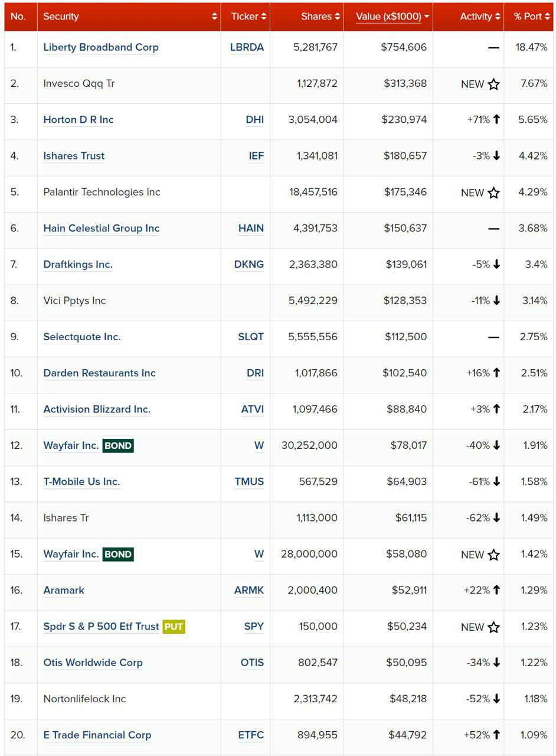Click NEW star icon in Wayfair row 15
Image resolution: width=556 pixels, height=756 pixels.
[494, 555]
